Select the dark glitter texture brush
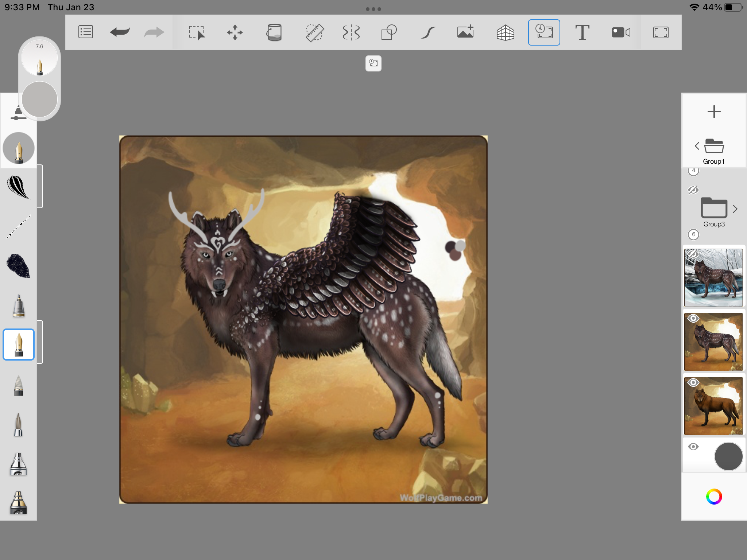The height and width of the screenshot is (560, 747). point(18,266)
